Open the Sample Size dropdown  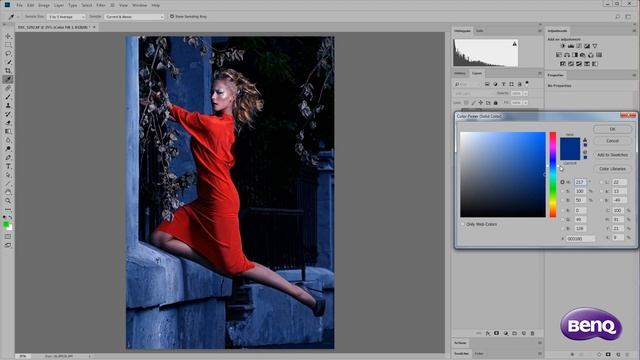coord(66,17)
